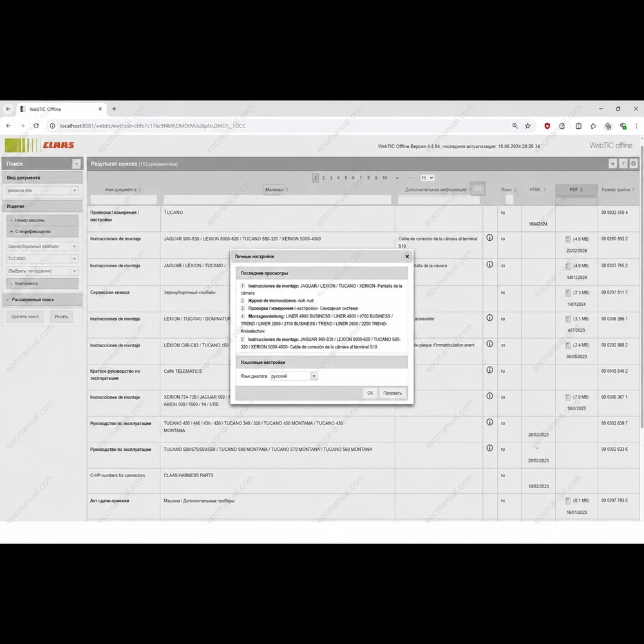Click the next page » arrow
The image size is (644, 644).
397,178
